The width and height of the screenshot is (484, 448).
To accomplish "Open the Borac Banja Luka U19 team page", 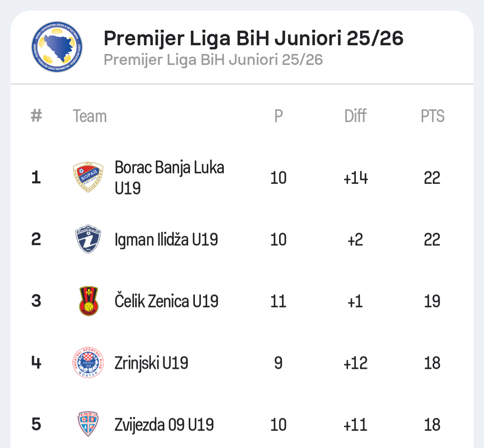I will [x=169, y=178].
